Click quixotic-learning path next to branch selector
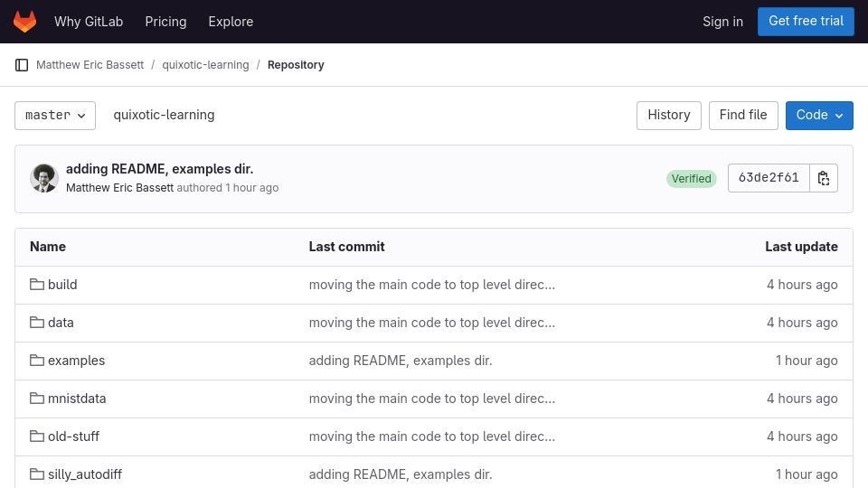This screenshot has height=488, width=868. (x=164, y=115)
